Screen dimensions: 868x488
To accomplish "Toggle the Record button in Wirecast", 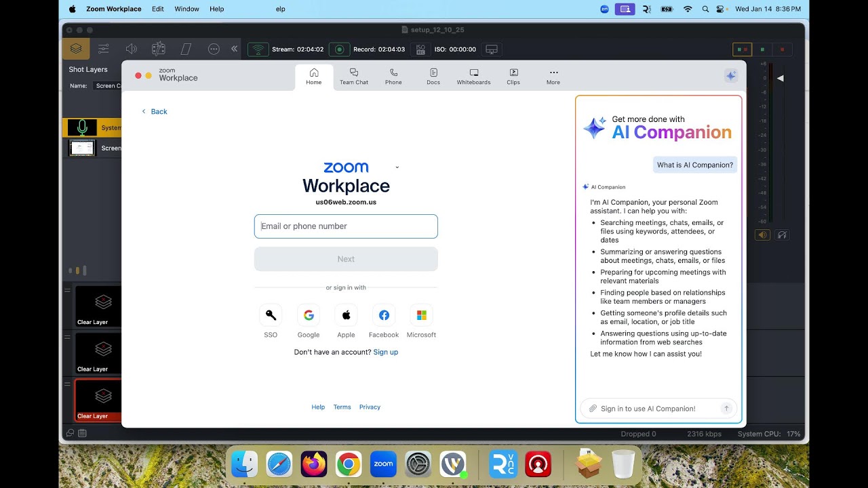I will click(x=340, y=49).
